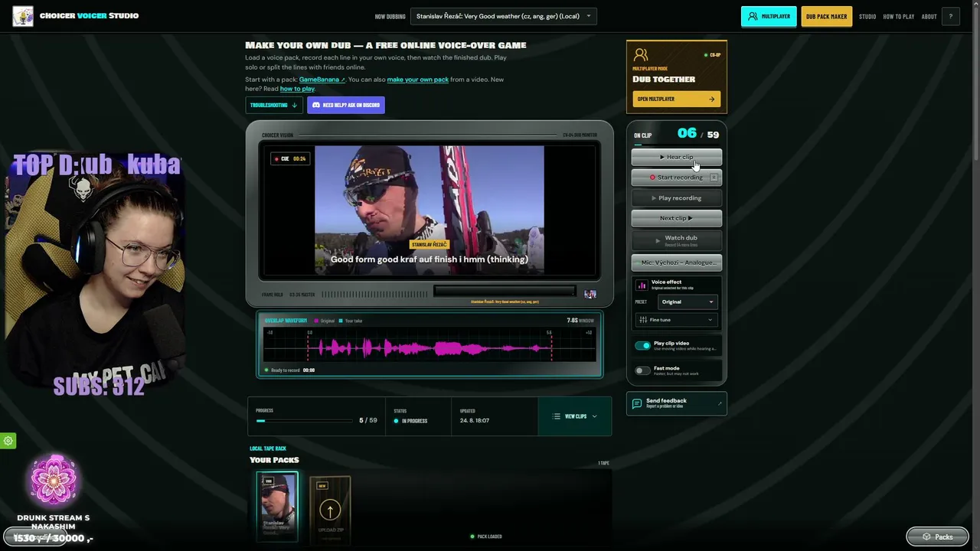Click the Multiplayer button in the header
980x551 pixels.
(769, 16)
